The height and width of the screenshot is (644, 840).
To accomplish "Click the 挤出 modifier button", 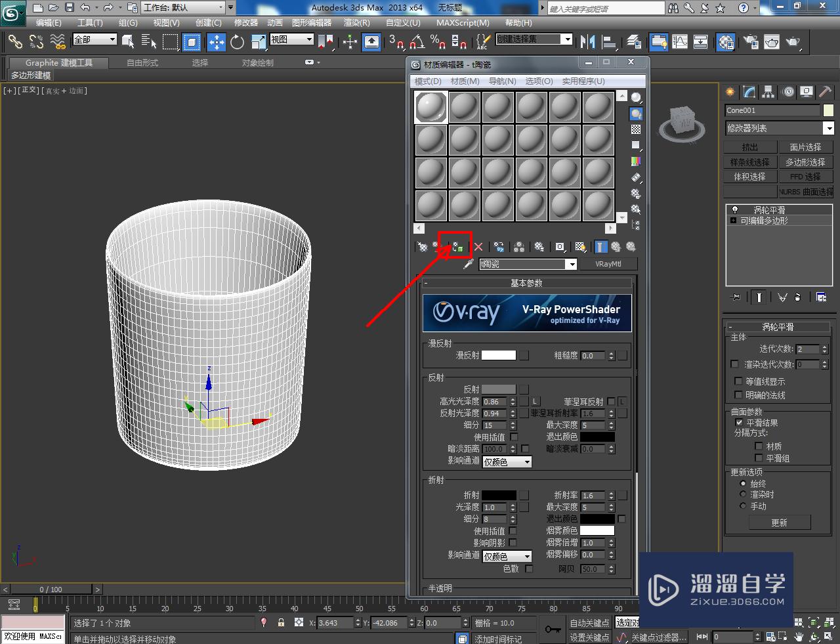I will point(750,147).
